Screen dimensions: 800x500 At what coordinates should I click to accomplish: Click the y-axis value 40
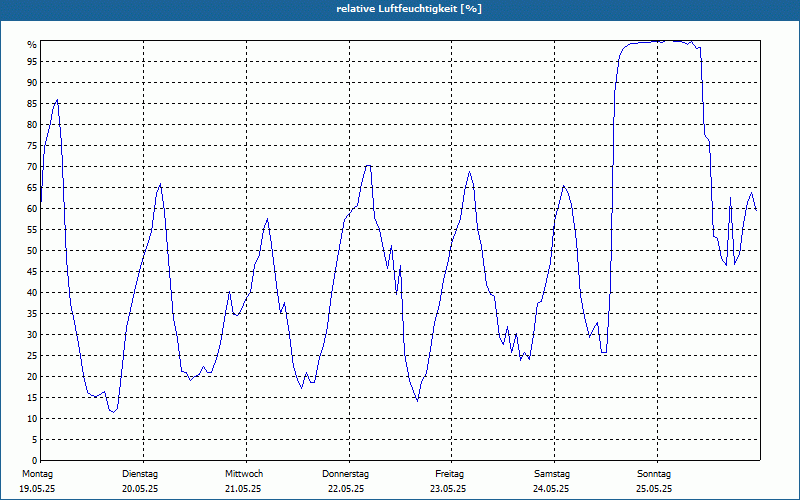(x=32, y=292)
